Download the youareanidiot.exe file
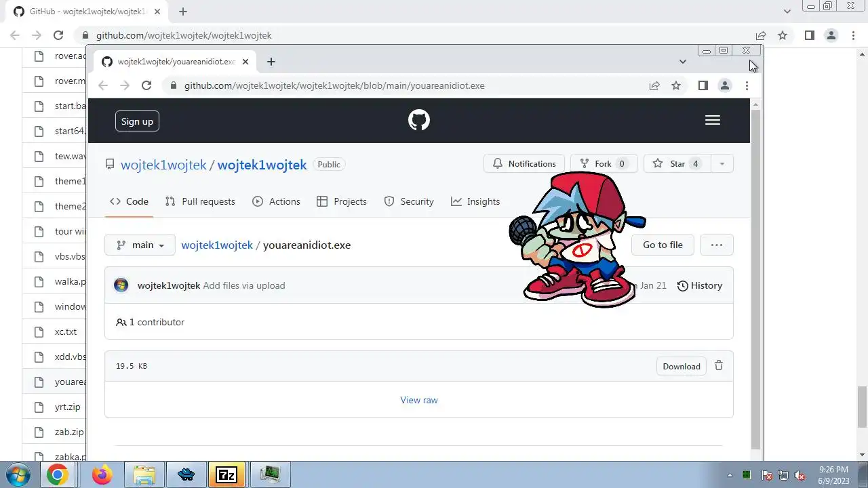This screenshot has height=488, width=868. pyautogui.click(x=682, y=366)
